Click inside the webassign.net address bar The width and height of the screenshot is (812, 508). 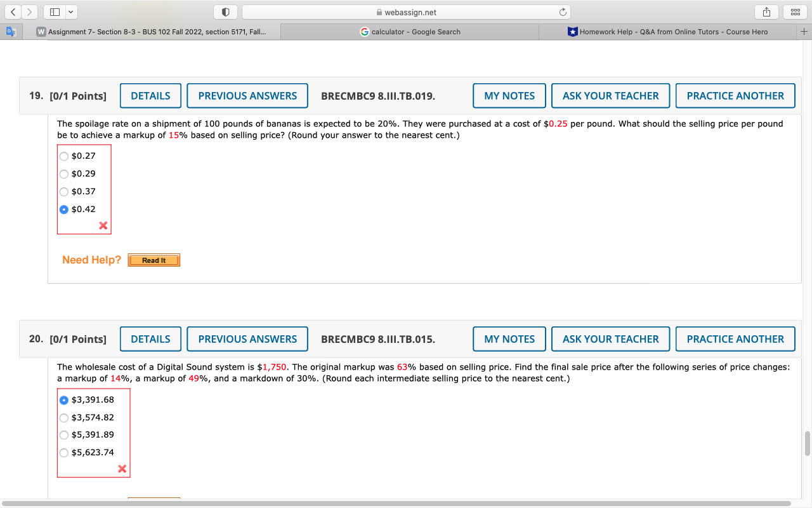coord(444,11)
